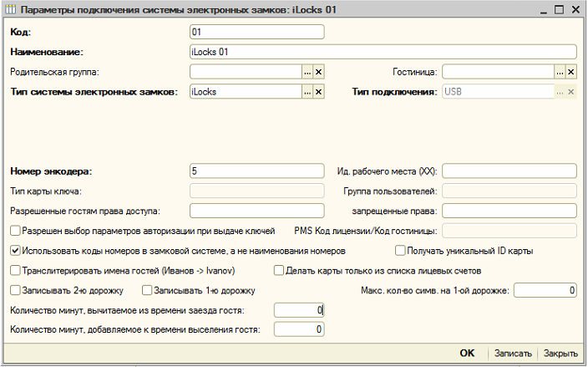The image size is (588, 367).
Task: Click the iLocks lock system type field
Action: (x=246, y=92)
